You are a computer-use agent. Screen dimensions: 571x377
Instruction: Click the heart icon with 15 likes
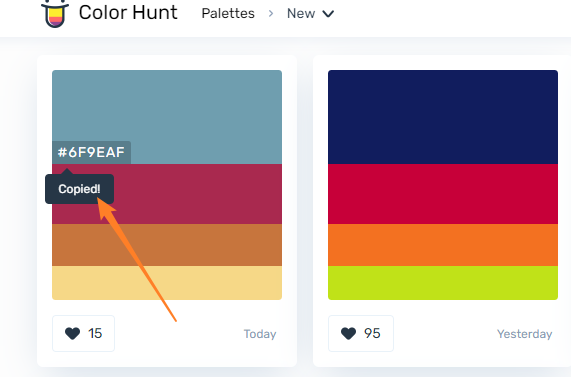(x=72, y=333)
